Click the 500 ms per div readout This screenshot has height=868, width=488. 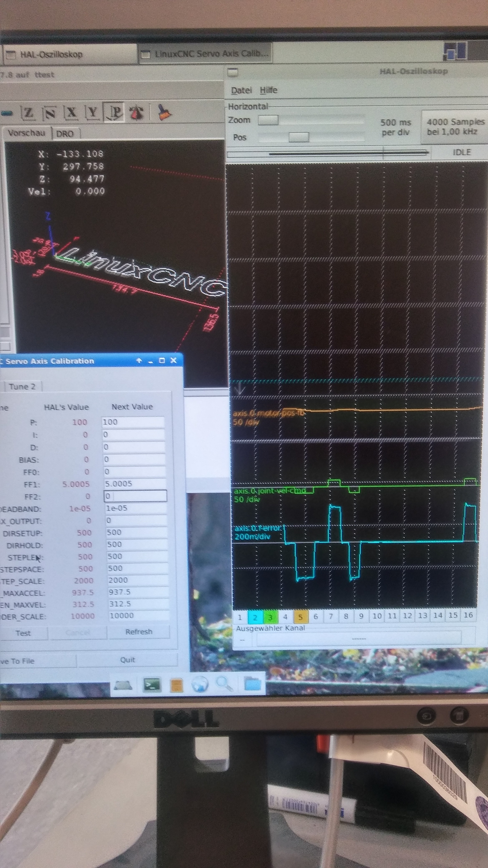(x=395, y=127)
